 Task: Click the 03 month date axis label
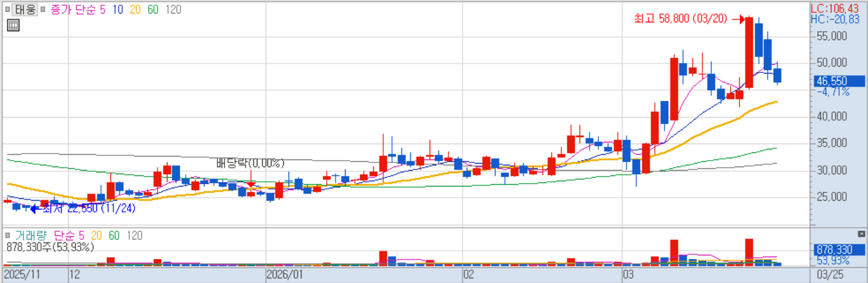pos(629,274)
